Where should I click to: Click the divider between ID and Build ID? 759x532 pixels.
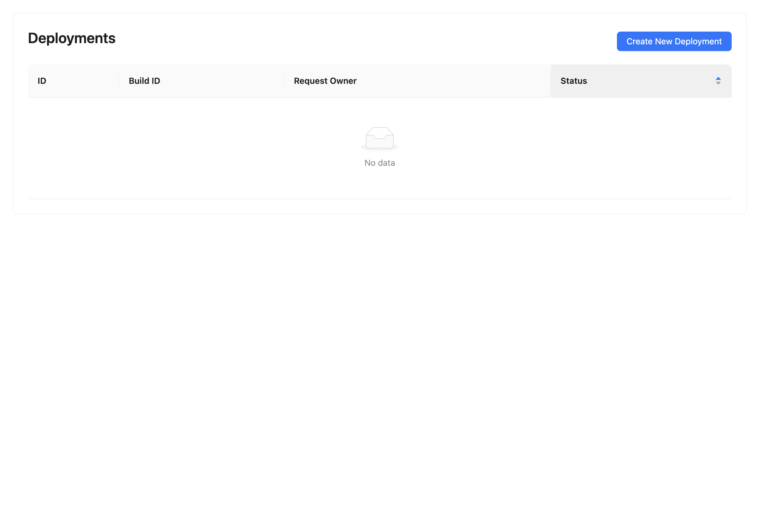pos(119,81)
